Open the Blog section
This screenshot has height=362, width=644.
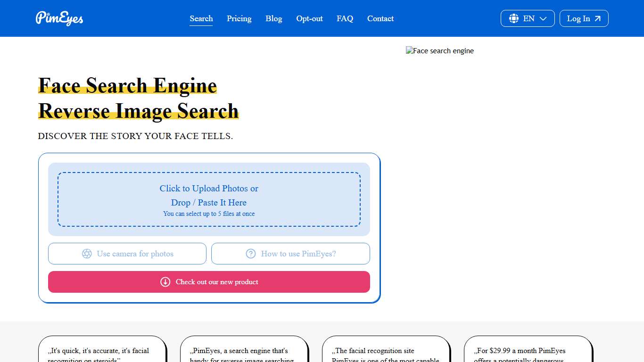[273, 18]
